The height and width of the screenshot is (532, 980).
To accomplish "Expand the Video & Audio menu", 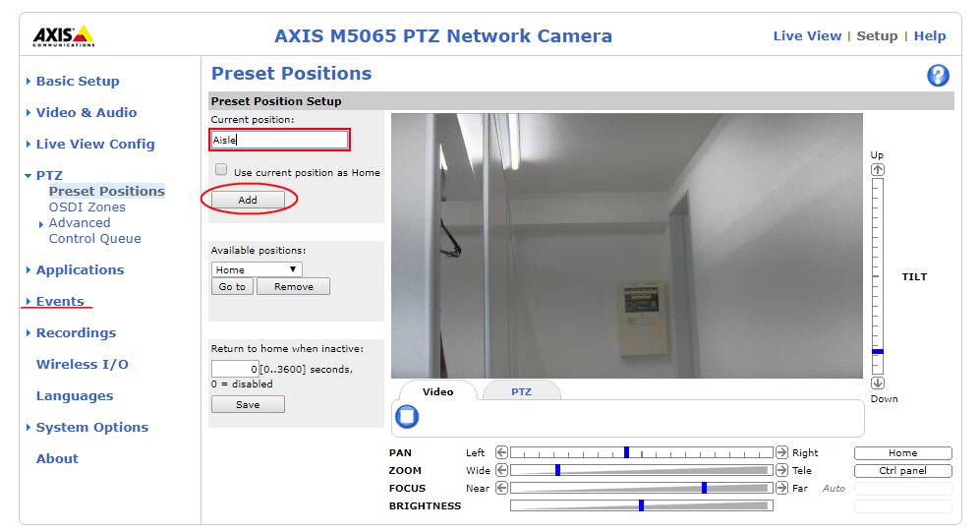I will 86,112.
